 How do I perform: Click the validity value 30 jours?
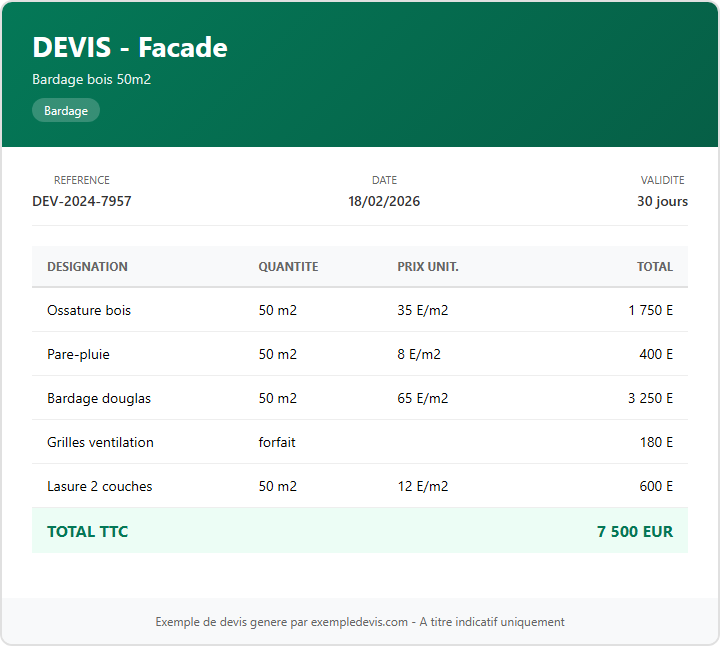tap(662, 201)
